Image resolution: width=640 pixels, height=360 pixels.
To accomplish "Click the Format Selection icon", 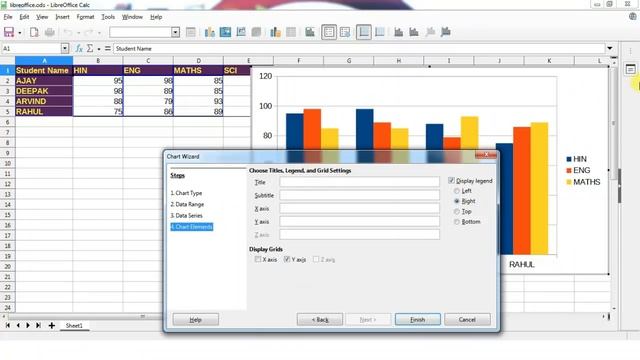I will [x=191, y=32].
